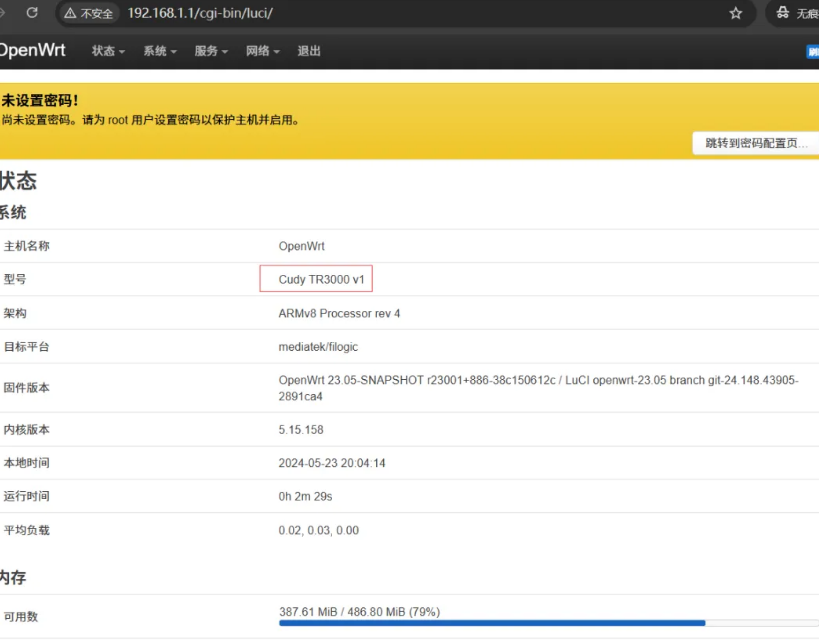Click the 本地时间 value 2024-05-23 20:04:14
Viewport: 819px width, 641px height.
click(332, 463)
